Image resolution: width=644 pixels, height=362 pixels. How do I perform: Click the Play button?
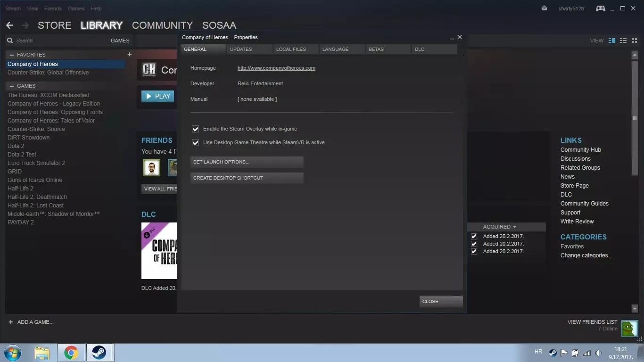click(x=158, y=96)
